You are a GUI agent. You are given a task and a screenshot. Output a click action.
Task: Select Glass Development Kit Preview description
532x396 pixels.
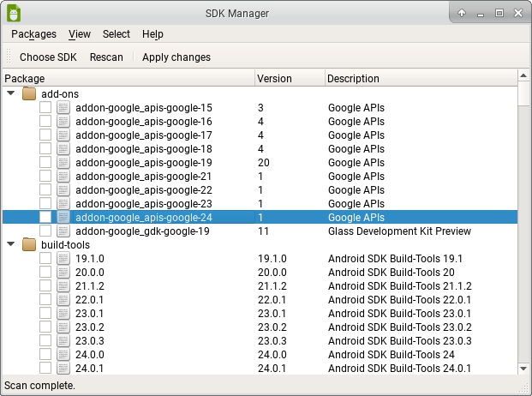pos(399,231)
